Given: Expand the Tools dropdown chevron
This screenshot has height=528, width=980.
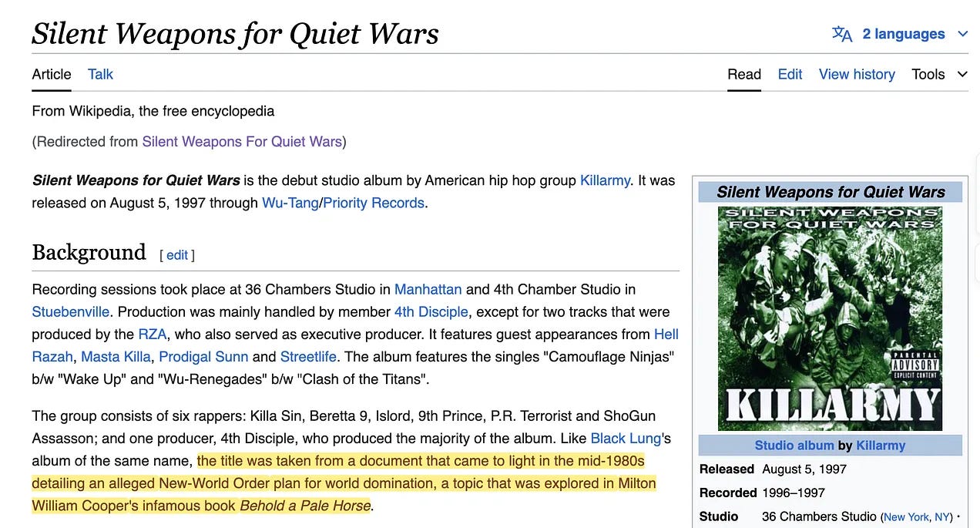Looking at the screenshot, I should pos(962,74).
